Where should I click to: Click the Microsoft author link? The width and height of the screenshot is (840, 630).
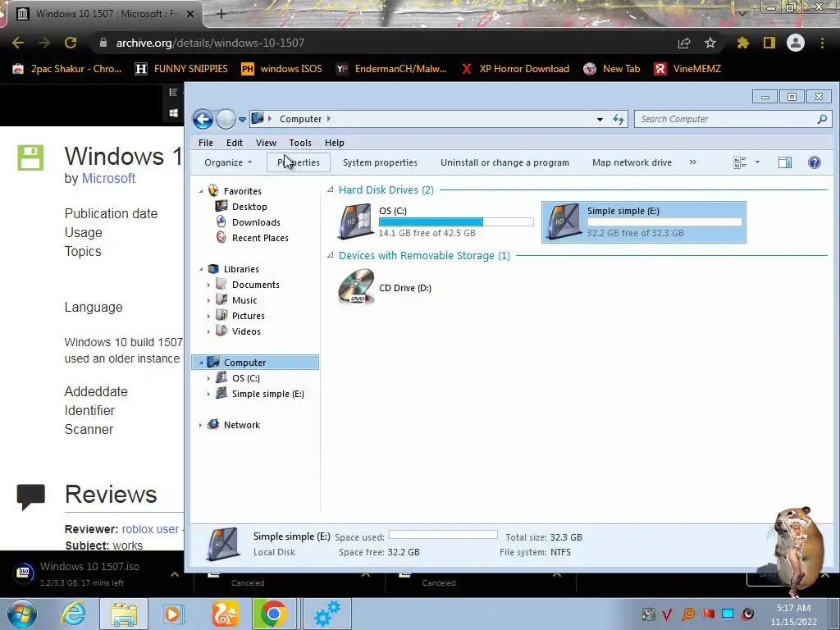tap(108, 178)
